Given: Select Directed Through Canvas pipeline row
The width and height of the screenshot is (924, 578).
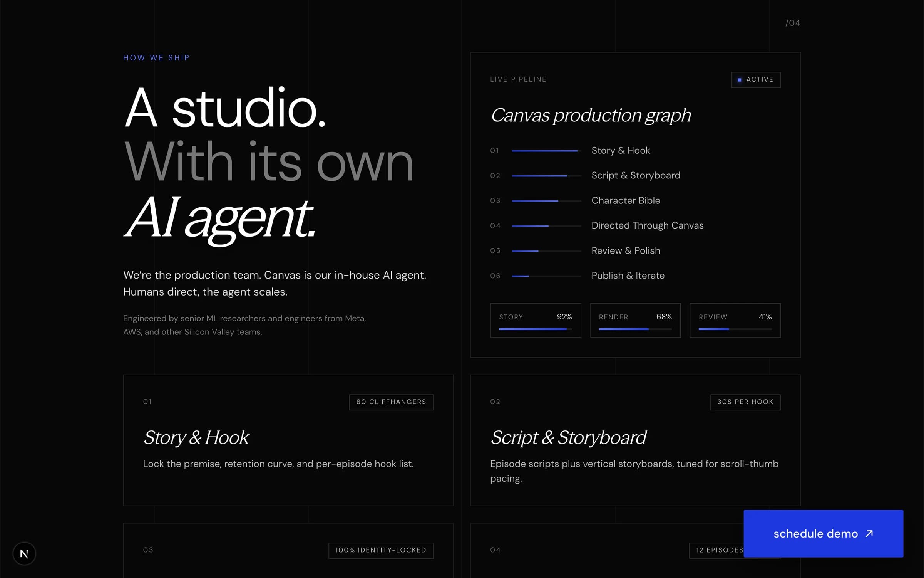Looking at the screenshot, I should click(635, 226).
